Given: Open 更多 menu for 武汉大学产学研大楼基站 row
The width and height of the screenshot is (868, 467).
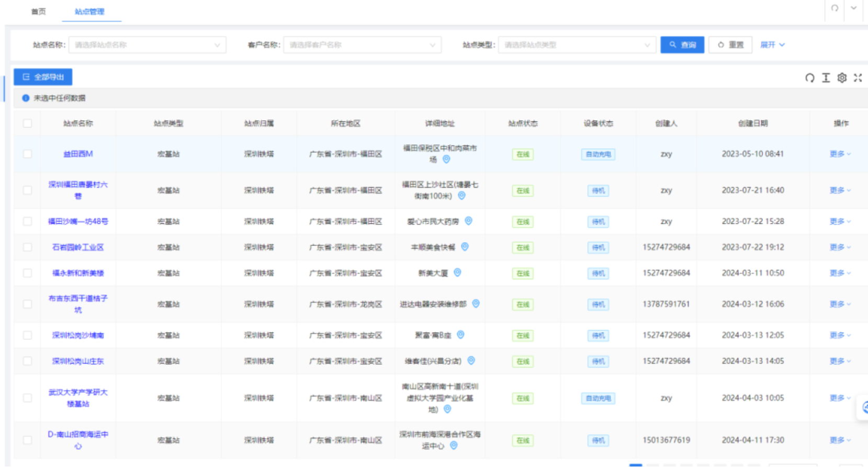Looking at the screenshot, I should 840,398.
